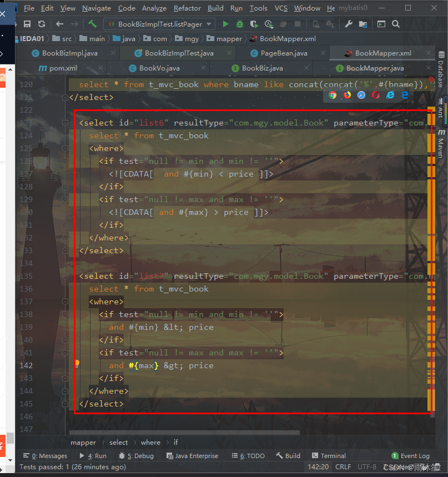
Task: Open Project Structure icon
Action: pos(363,24)
